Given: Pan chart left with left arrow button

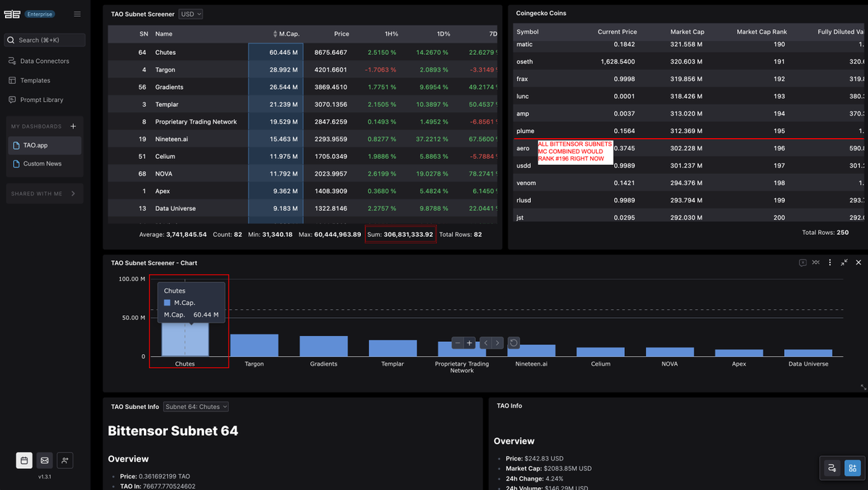Looking at the screenshot, I should click(x=486, y=343).
